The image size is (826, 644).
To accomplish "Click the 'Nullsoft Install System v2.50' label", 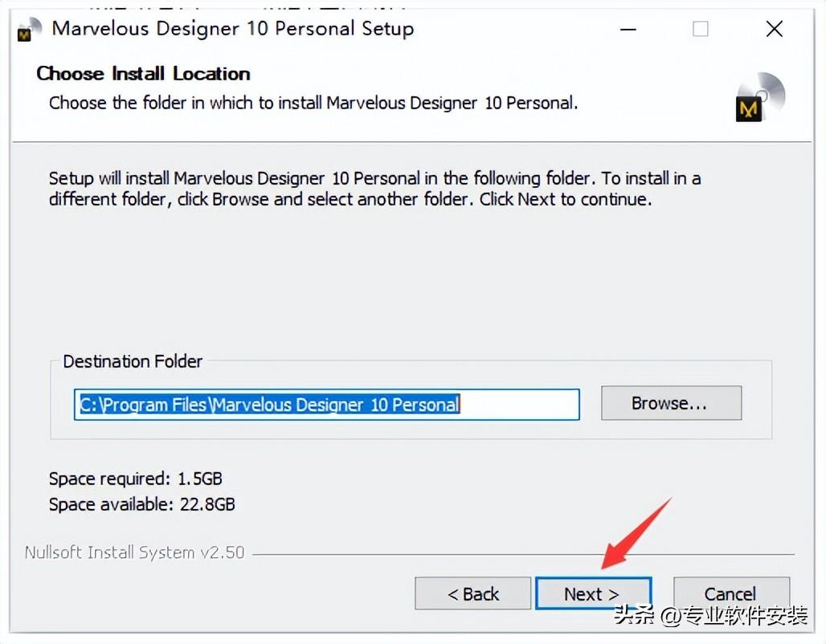I will 134,552.
